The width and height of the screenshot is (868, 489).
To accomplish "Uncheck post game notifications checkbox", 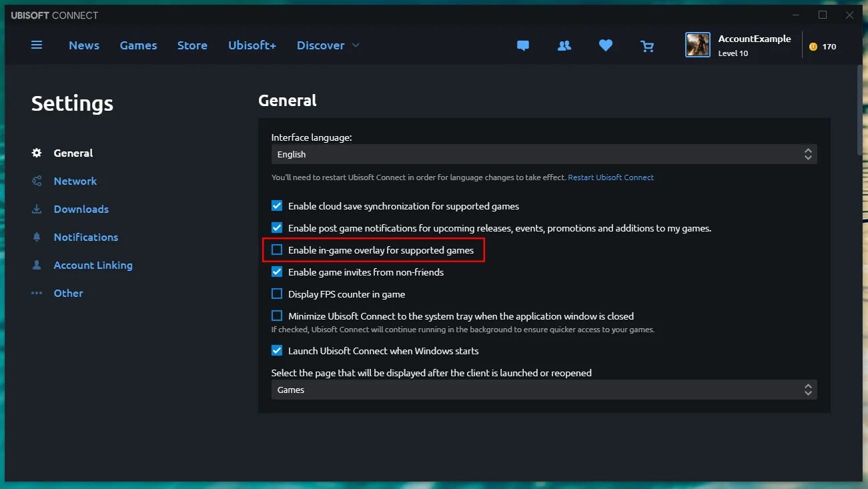I will (277, 227).
